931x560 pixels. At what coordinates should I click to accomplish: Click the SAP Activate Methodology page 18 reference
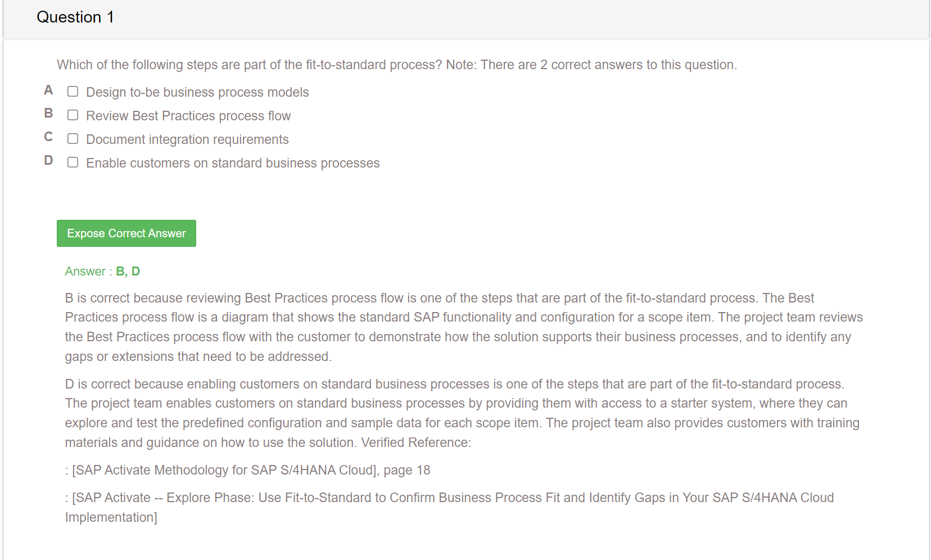[248, 470]
